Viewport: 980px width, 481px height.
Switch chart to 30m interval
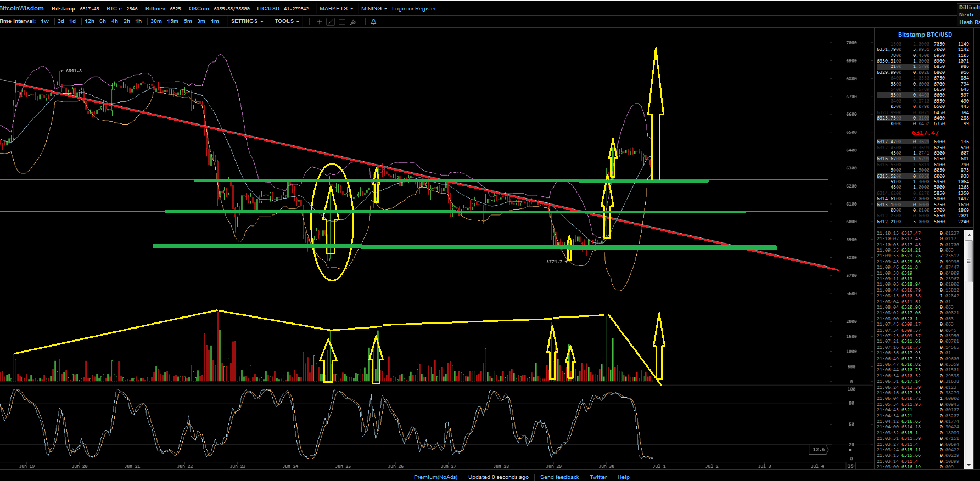[x=156, y=21]
